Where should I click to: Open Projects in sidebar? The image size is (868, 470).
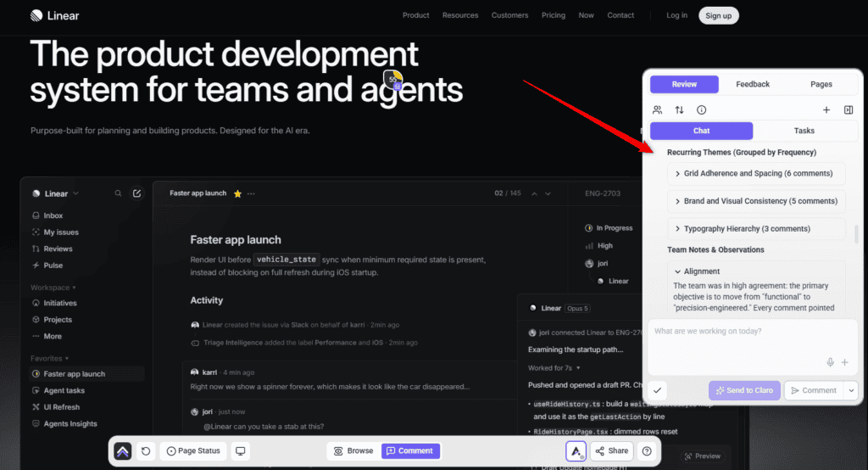pyautogui.click(x=52, y=320)
